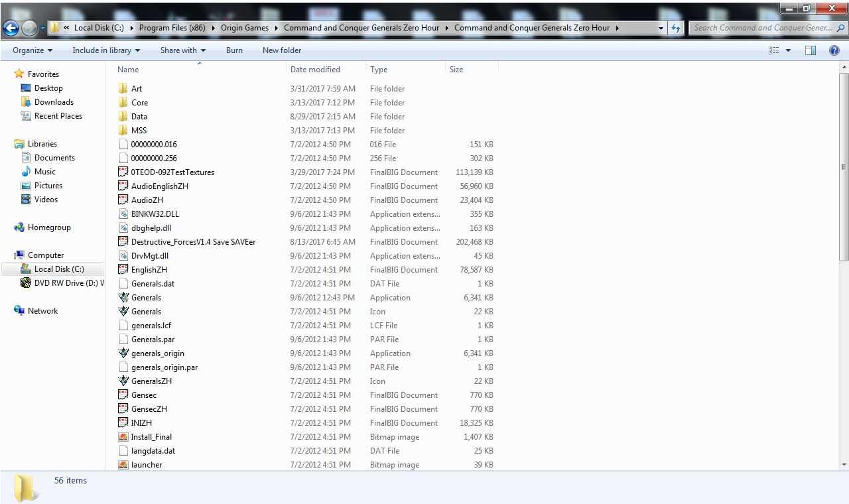Open Homegroup in navigation pane
Viewport: 849px width, 504px height.
point(49,227)
